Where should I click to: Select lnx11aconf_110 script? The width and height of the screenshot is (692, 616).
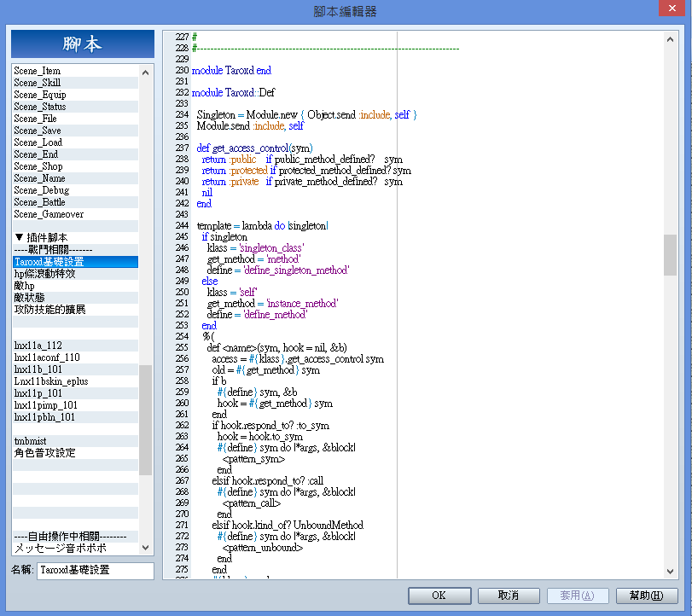point(75,357)
